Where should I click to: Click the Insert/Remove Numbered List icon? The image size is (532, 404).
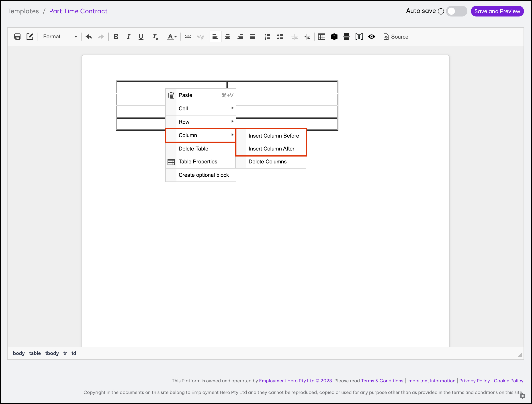click(x=267, y=37)
